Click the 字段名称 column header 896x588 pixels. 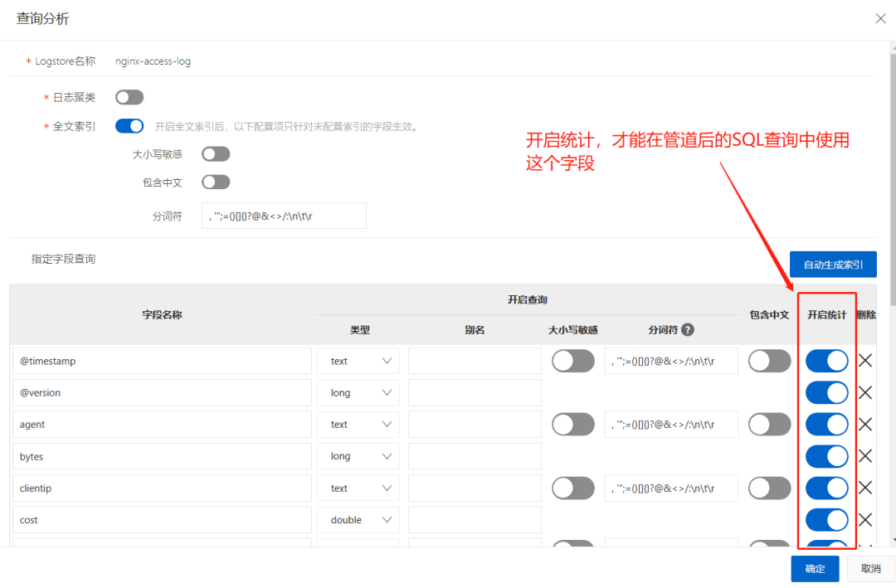[x=163, y=315]
